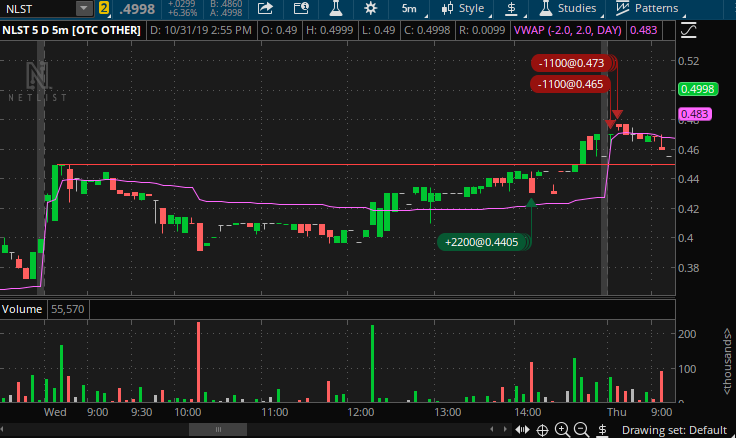Click the horizontal chart scrollbar thumb
This screenshot has height=438, width=736.
point(218,429)
